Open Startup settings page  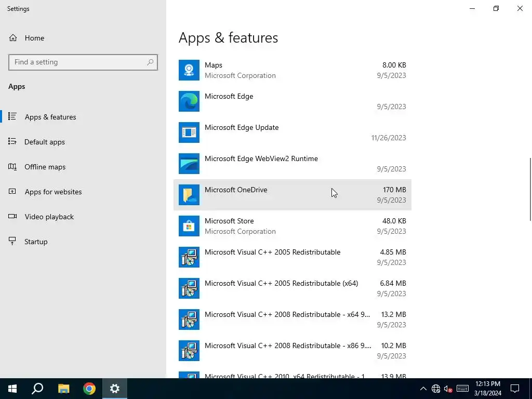coord(83,242)
